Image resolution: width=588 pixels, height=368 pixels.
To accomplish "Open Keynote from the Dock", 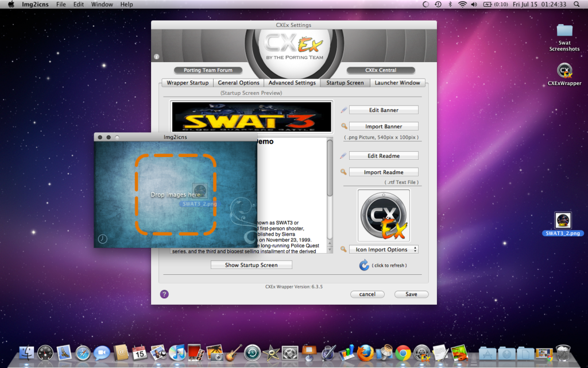I will click(309, 354).
